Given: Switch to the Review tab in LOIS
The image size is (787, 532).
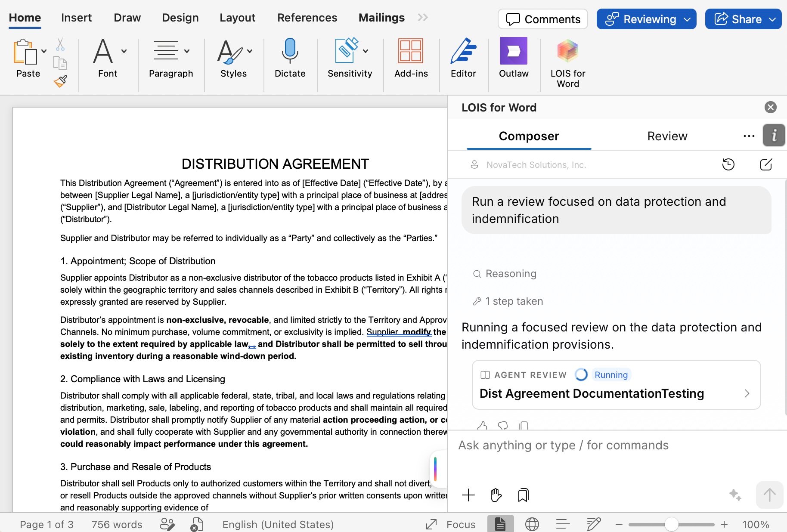Looking at the screenshot, I should tap(667, 136).
